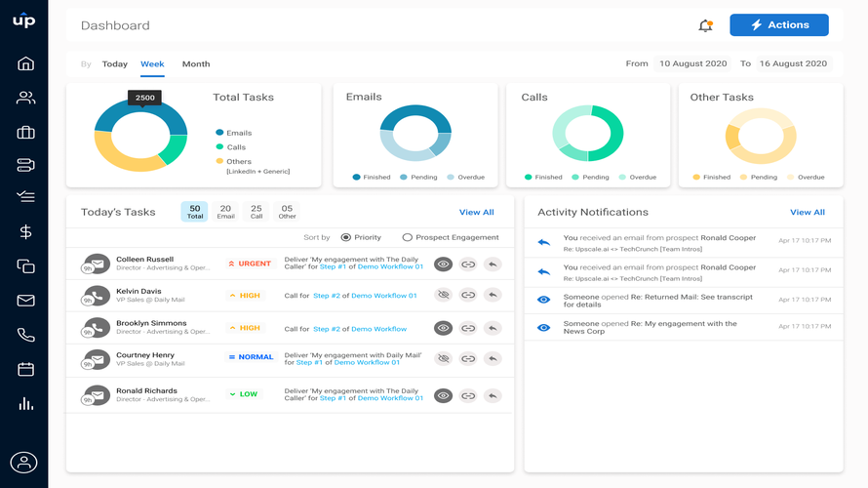Switch to the Today tab
The image size is (868, 488).
(x=114, y=63)
